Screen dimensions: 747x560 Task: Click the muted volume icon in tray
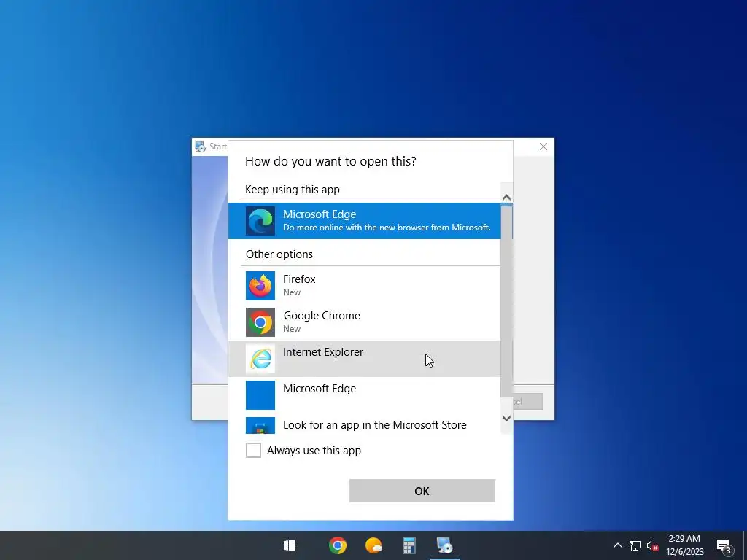coord(653,545)
